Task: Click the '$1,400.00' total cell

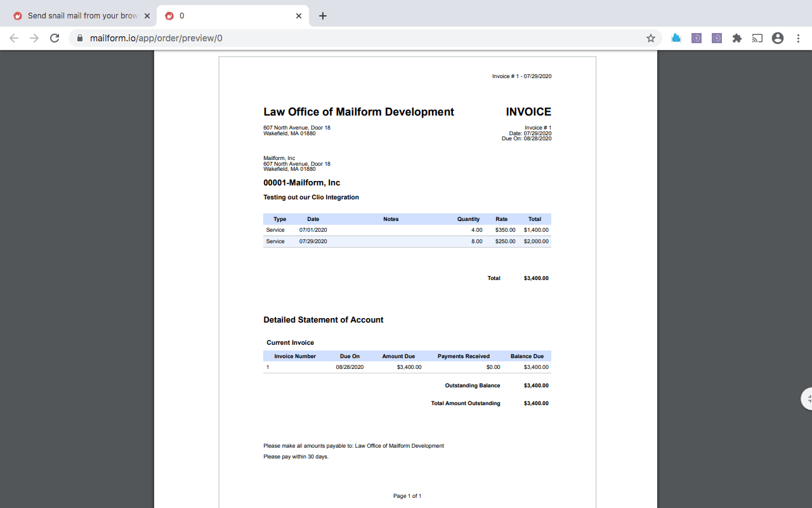Action: [536, 230]
